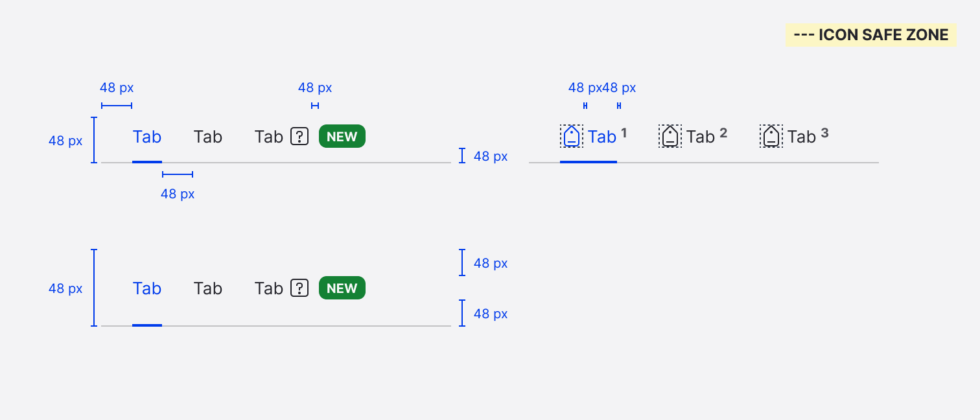The width and height of the screenshot is (980, 420).
Task: Click the yellow ICON SAFE ZONE label
Action: 870,35
